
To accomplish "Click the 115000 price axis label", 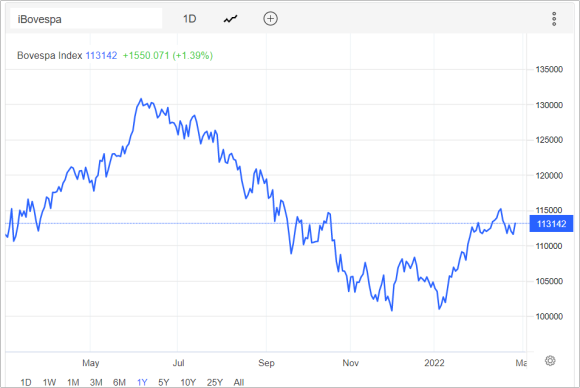I will coord(549,210).
